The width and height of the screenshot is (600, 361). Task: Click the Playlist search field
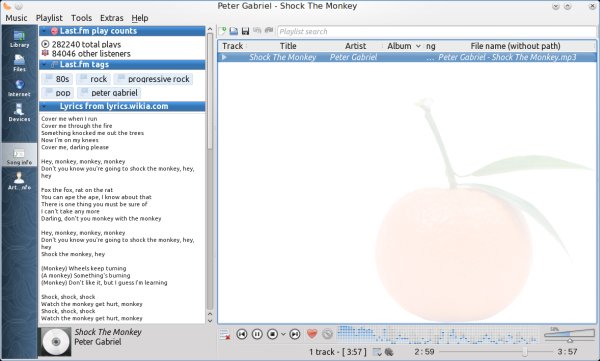tap(437, 31)
